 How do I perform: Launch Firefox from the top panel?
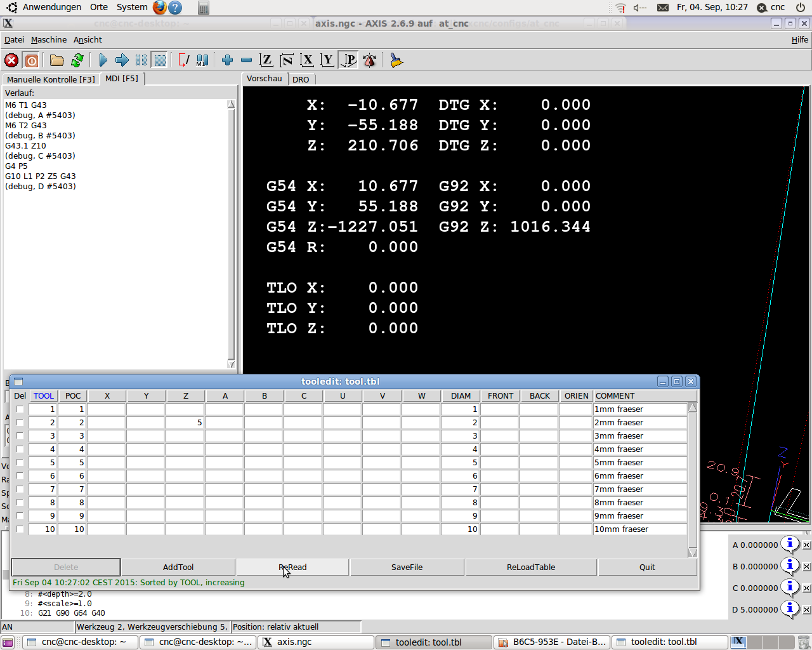(159, 8)
